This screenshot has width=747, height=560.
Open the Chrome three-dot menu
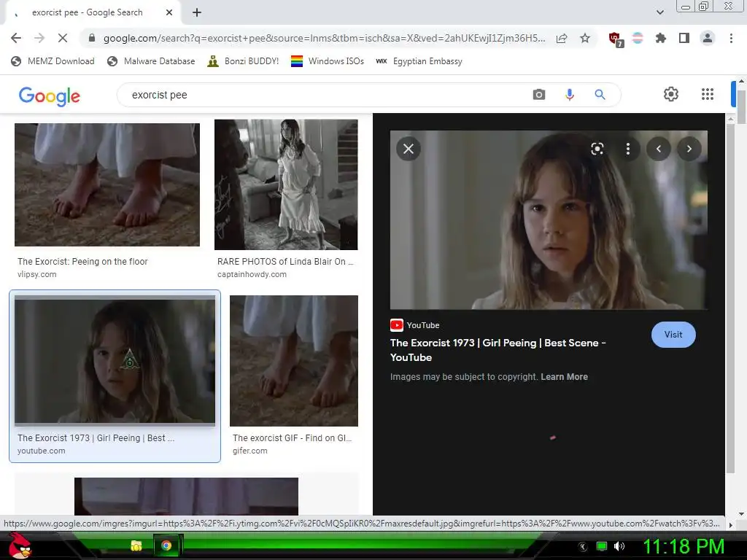(x=731, y=38)
